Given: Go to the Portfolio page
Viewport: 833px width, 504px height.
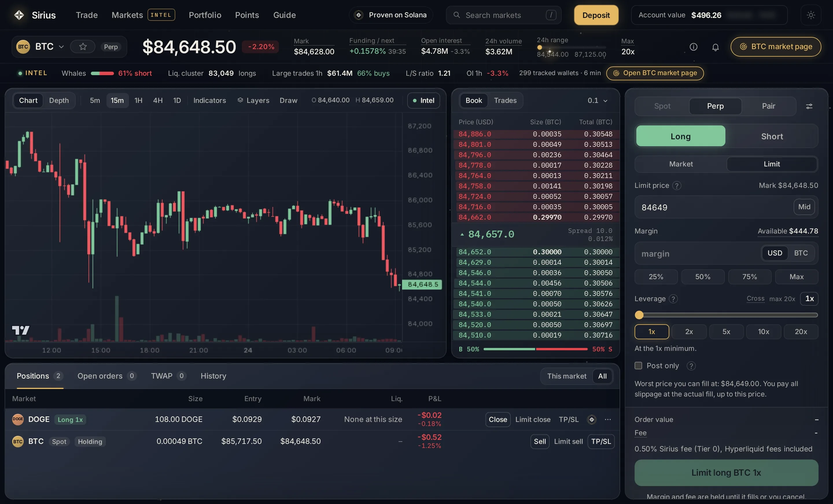Looking at the screenshot, I should [x=205, y=15].
